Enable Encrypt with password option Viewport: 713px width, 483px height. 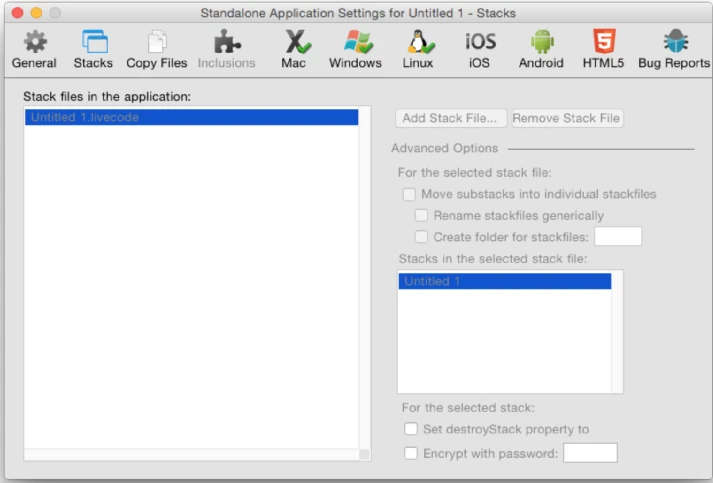pyautogui.click(x=411, y=453)
